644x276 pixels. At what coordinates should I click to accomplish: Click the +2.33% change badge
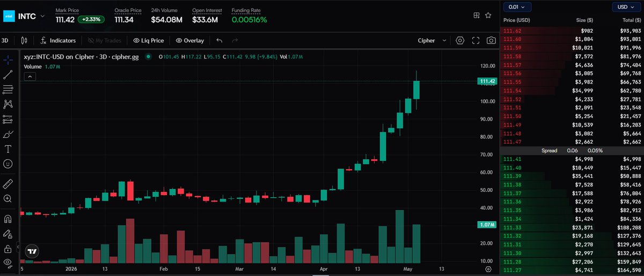pos(91,19)
